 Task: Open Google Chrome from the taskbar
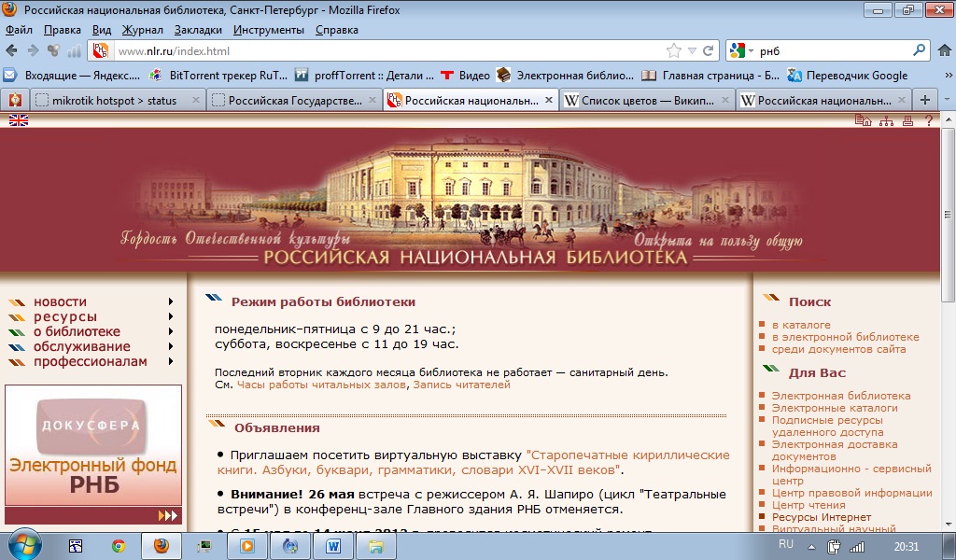[x=119, y=546]
